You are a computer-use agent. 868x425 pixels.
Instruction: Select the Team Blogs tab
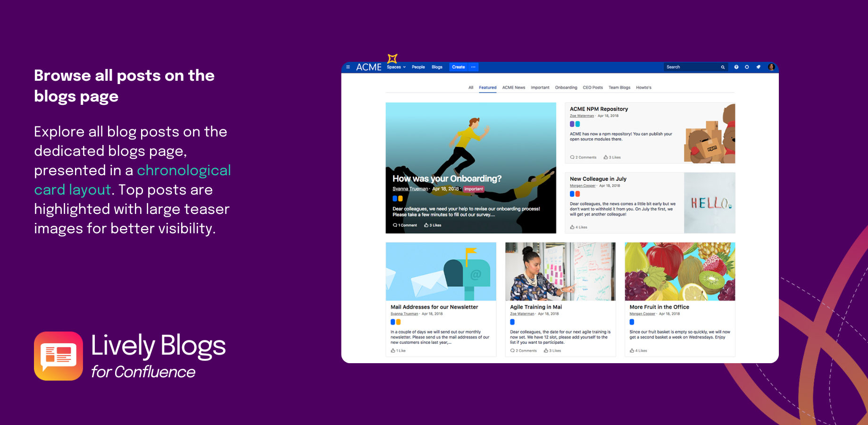click(619, 87)
